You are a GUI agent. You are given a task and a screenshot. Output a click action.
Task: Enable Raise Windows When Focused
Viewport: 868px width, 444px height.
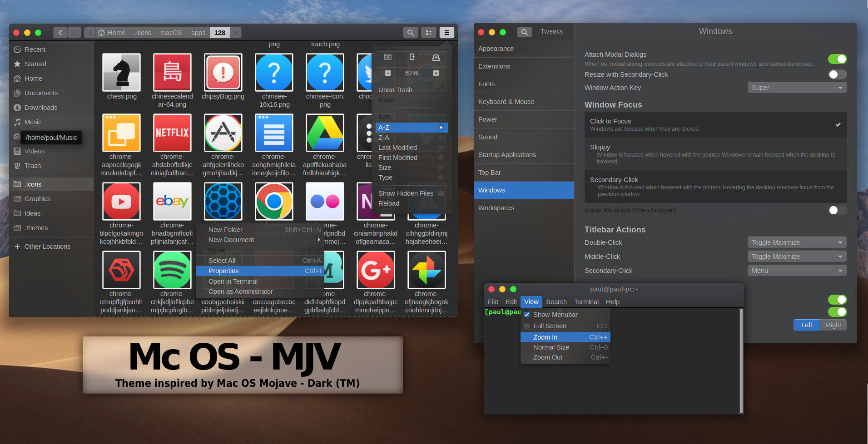[837, 210]
